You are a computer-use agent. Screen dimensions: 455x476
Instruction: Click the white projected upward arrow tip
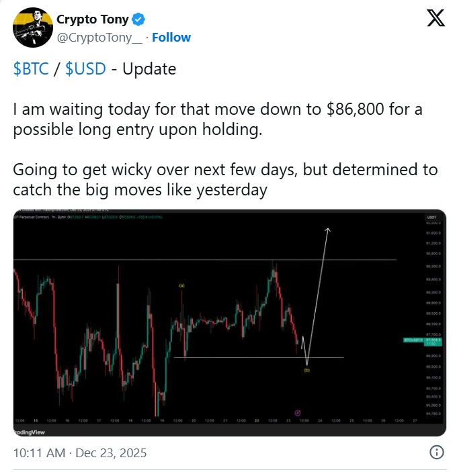point(329,230)
